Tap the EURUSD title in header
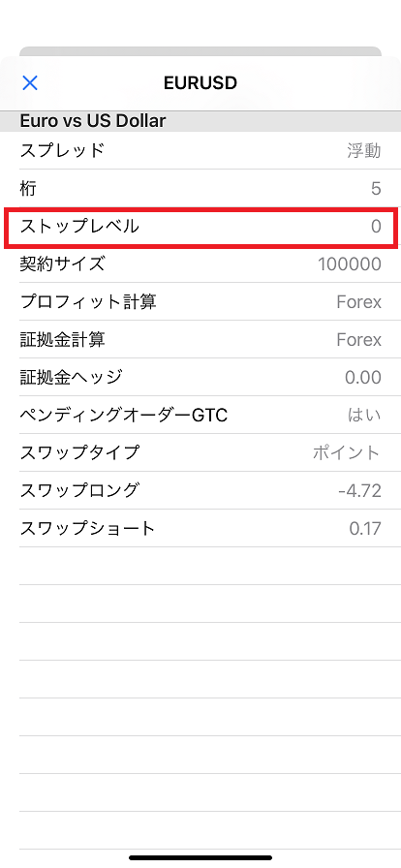The width and height of the screenshot is (401, 868). point(200,83)
